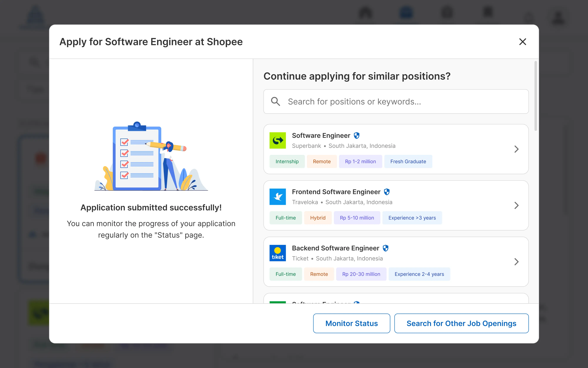The height and width of the screenshot is (368, 588).
Task: Focus the Search for positions or keywords field
Action: (396, 101)
